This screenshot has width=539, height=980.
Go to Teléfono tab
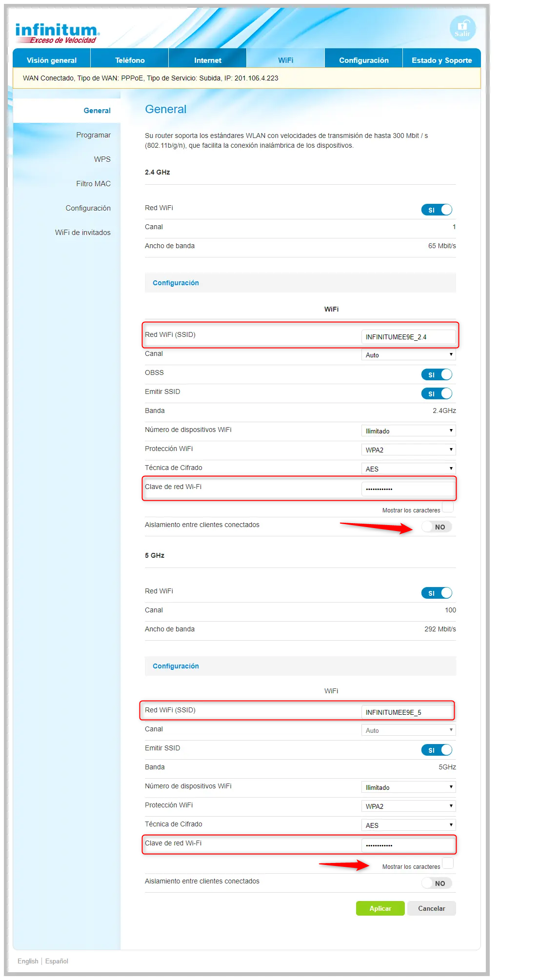pyautogui.click(x=130, y=60)
